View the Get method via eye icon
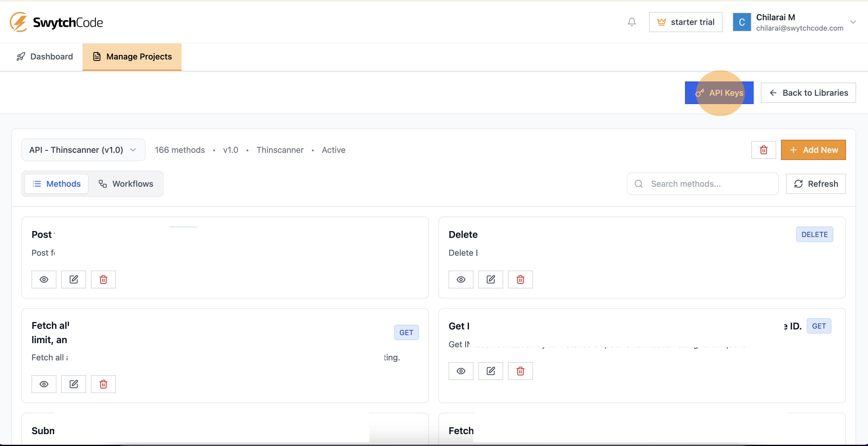Viewport: 868px width, 446px height. 461,371
